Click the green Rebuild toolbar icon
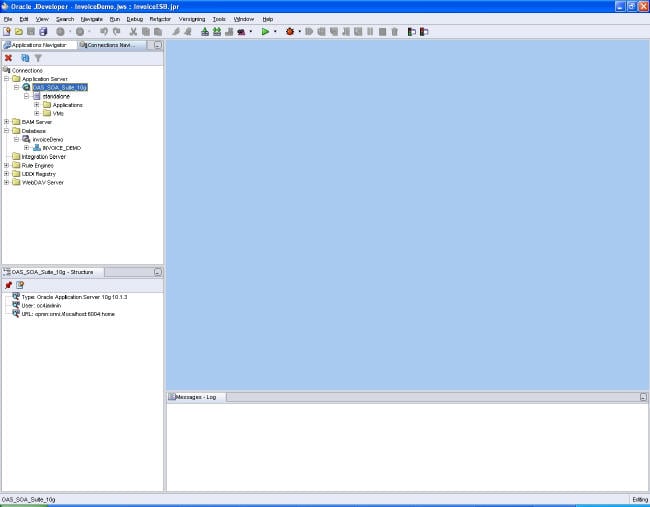 pos(217,32)
